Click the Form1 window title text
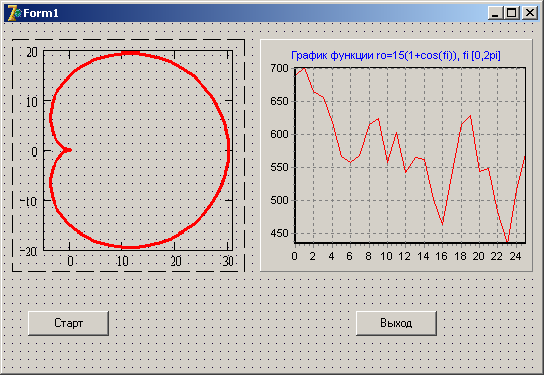The height and width of the screenshot is (375, 544). click(x=41, y=13)
